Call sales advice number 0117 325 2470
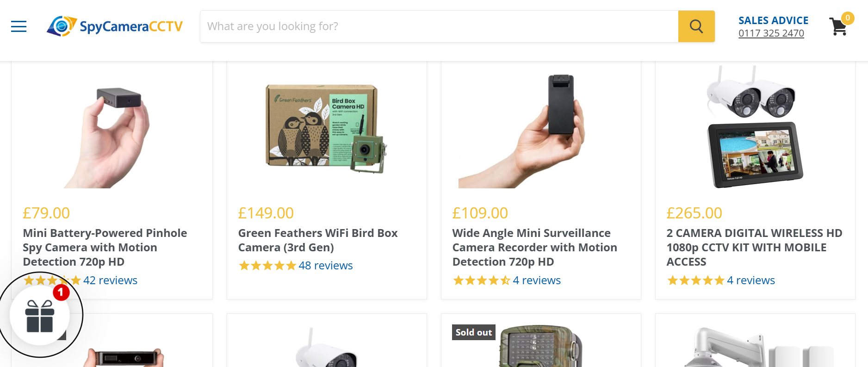The width and height of the screenshot is (868, 367). tap(771, 33)
